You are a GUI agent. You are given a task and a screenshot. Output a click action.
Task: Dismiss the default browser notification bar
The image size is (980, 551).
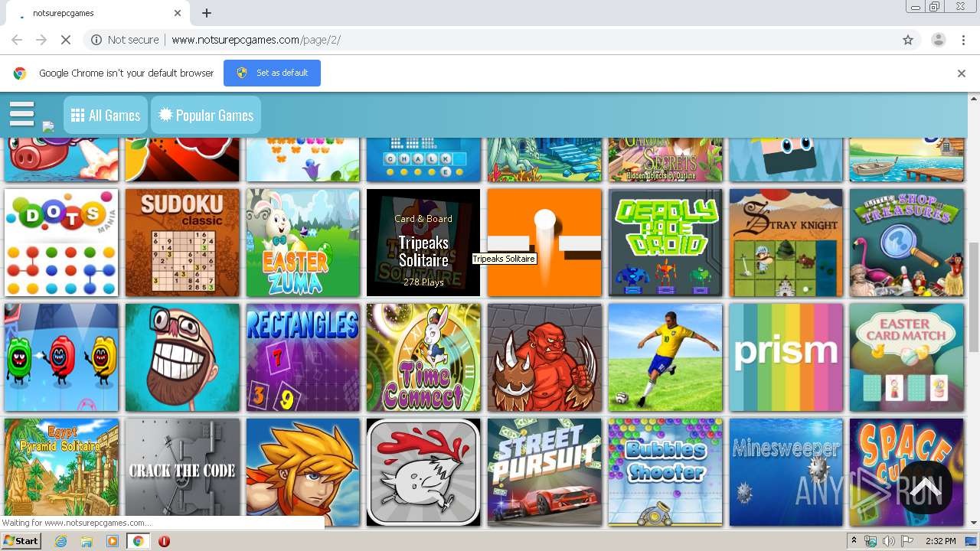(961, 73)
